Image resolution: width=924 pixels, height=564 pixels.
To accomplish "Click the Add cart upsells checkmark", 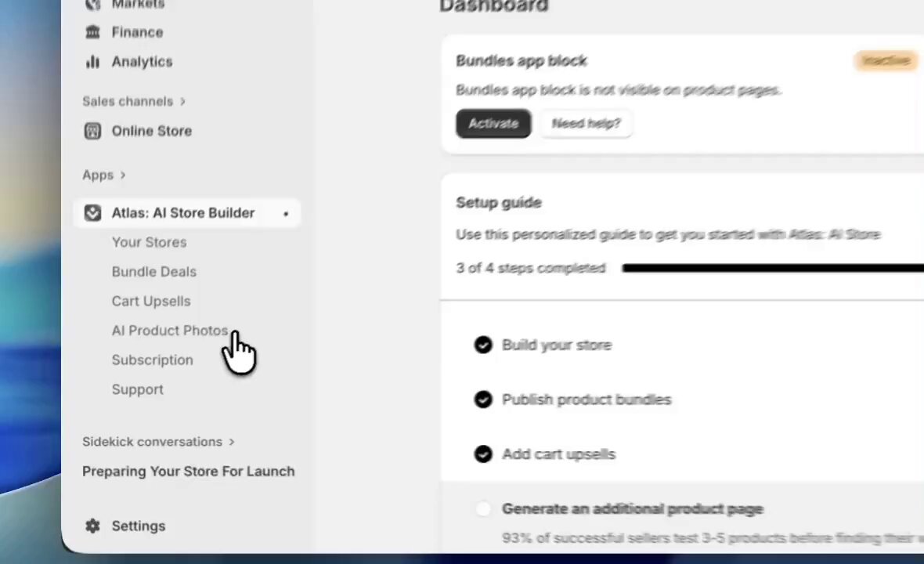I will pyautogui.click(x=483, y=454).
